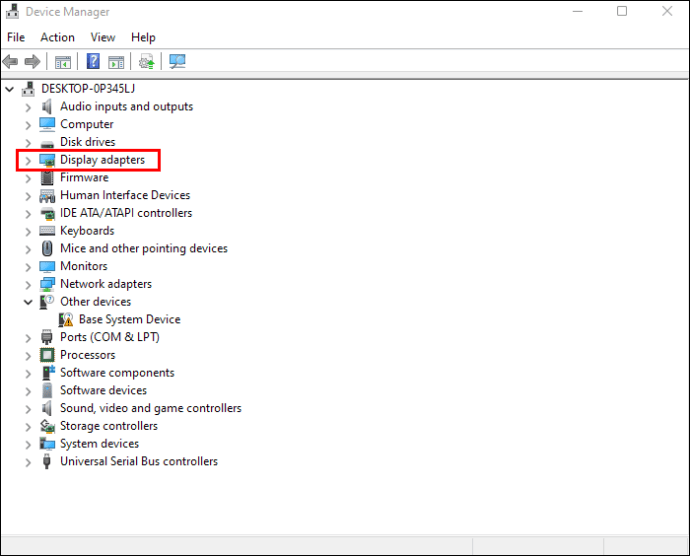Expand the Network adapters chevron

[28, 284]
